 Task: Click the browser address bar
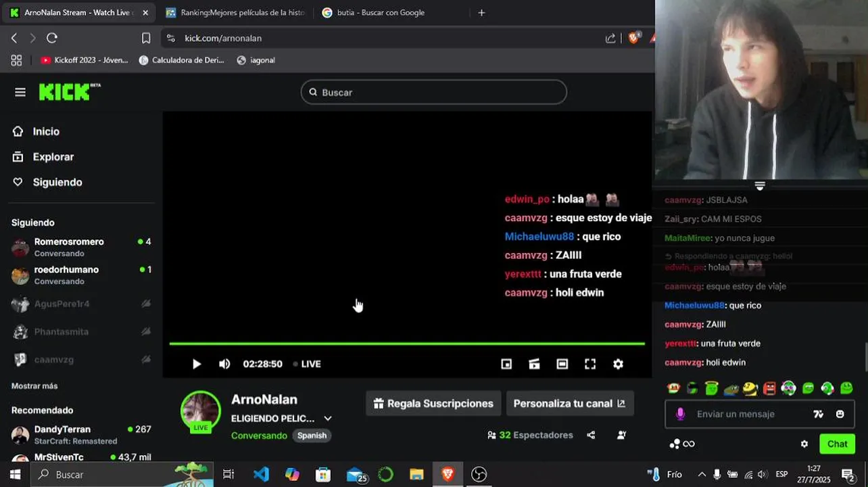(x=385, y=38)
